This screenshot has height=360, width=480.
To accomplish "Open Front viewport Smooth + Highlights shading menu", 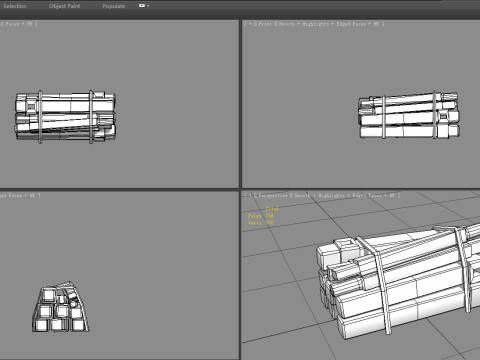I will [304, 24].
